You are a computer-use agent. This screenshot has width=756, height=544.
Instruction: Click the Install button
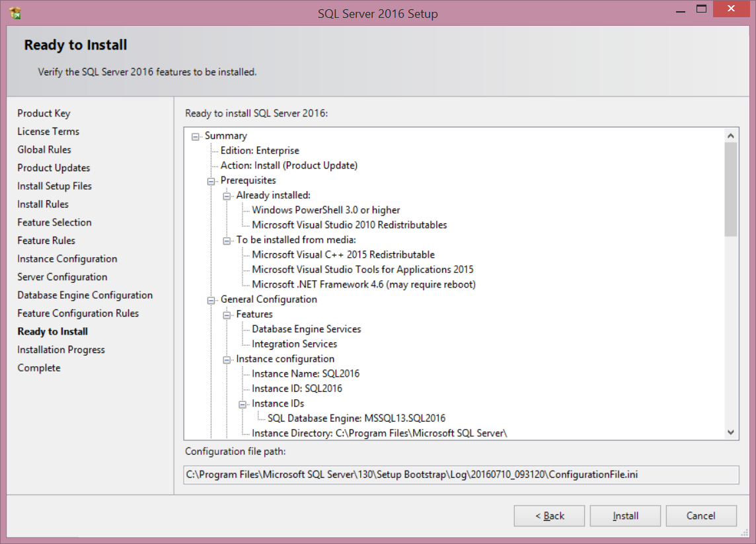pyautogui.click(x=625, y=516)
